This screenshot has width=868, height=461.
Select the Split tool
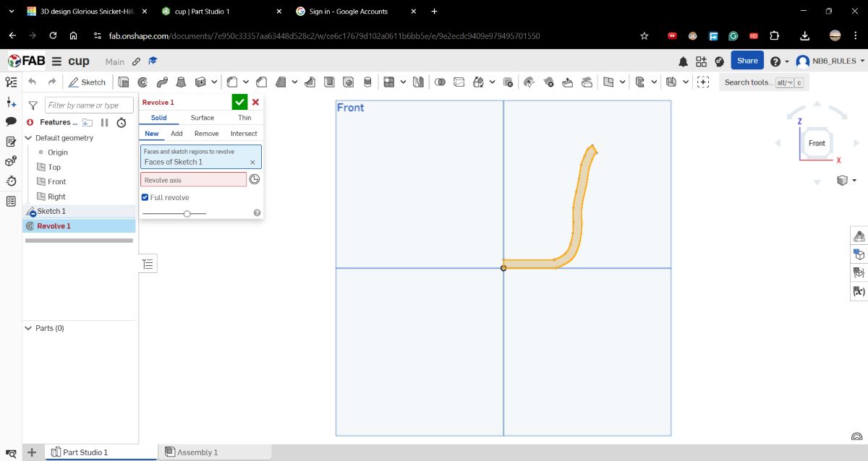(x=458, y=82)
